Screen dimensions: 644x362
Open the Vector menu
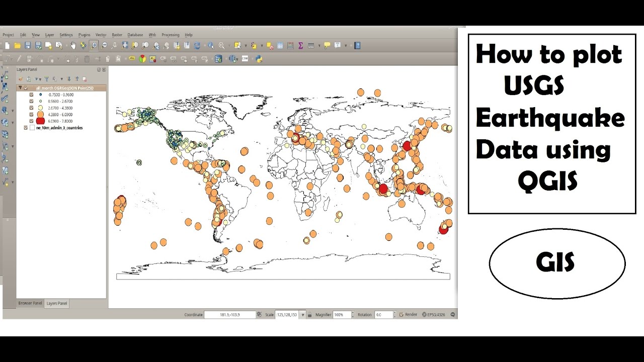pyautogui.click(x=101, y=35)
